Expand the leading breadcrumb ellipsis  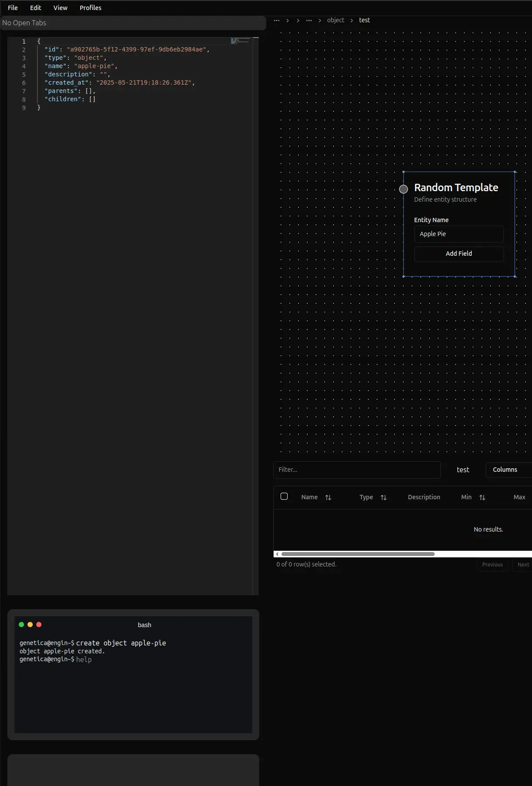(277, 20)
